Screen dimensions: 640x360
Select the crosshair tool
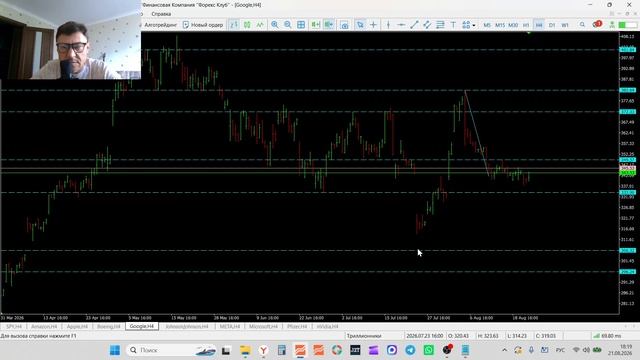373,25
